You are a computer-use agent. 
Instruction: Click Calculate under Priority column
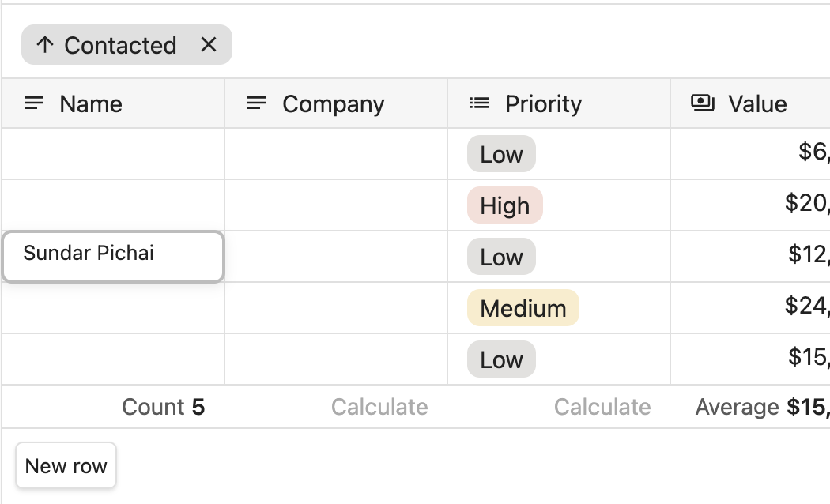pyautogui.click(x=602, y=407)
